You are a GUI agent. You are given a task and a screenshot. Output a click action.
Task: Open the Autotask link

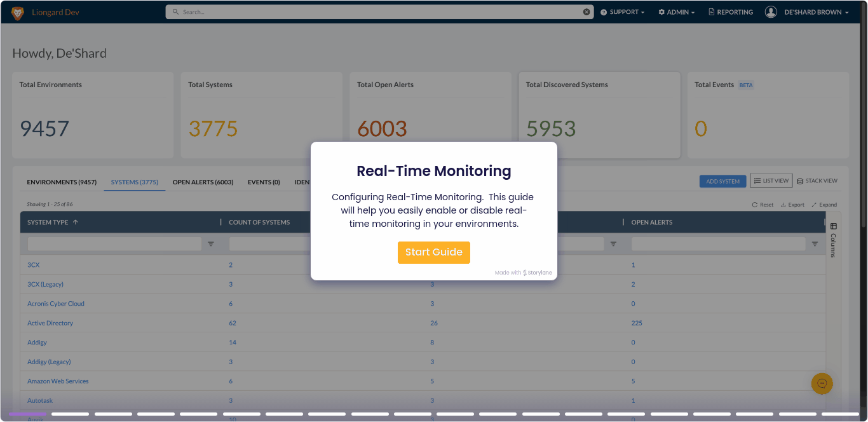tap(40, 401)
